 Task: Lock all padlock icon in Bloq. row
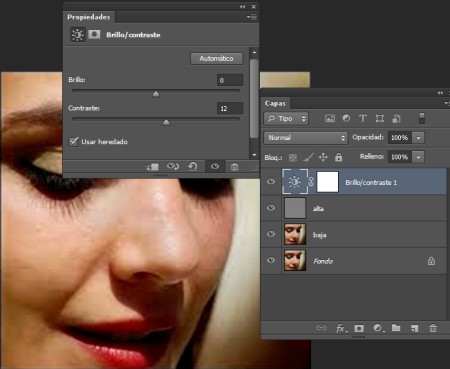coord(338,157)
